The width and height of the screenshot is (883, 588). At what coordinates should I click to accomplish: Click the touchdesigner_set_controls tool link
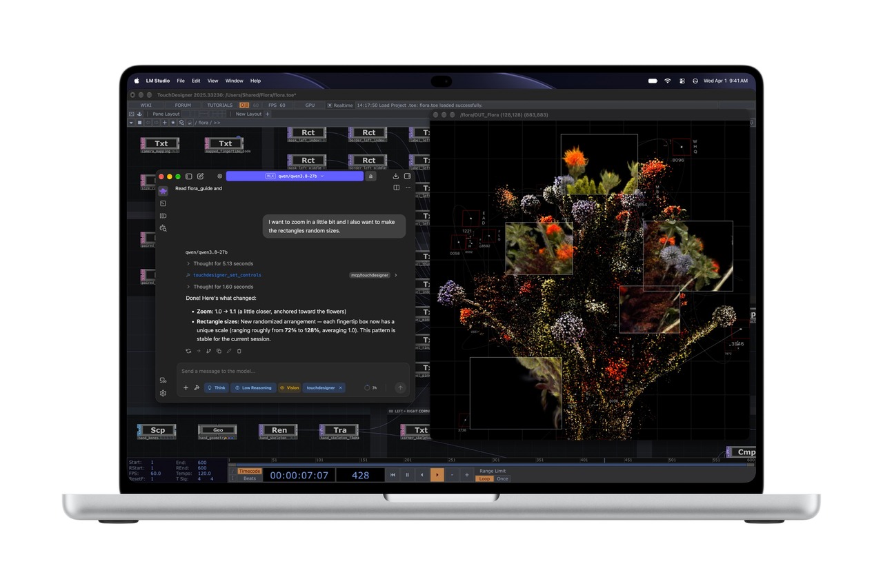click(x=227, y=275)
